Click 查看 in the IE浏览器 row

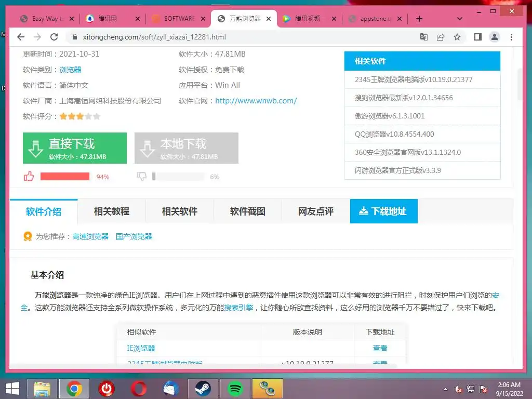(380, 348)
